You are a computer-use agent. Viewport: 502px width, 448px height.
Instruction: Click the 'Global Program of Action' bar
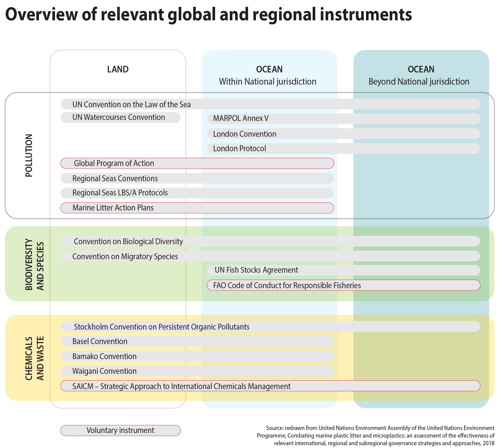click(197, 163)
